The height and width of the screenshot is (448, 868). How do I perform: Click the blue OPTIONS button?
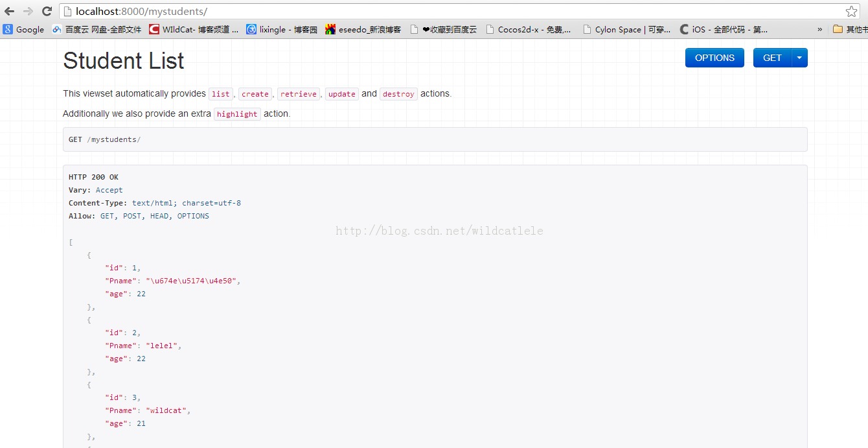tap(714, 58)
